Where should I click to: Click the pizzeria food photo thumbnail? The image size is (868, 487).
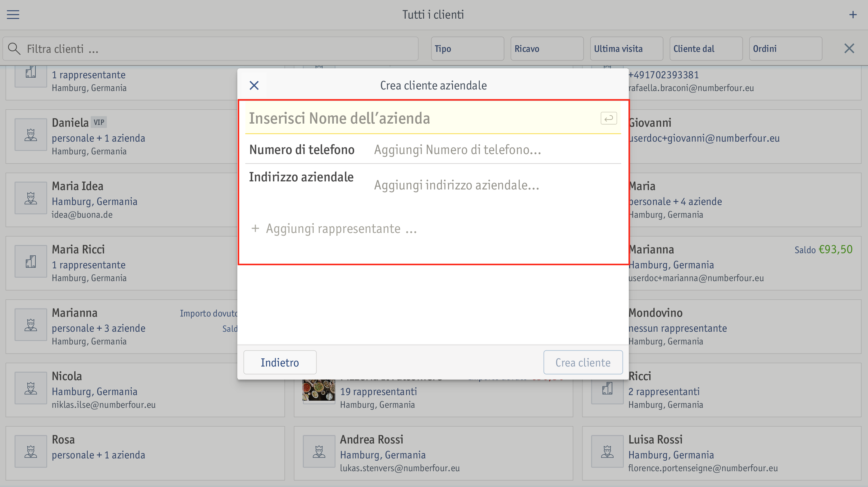click(319, 390)
